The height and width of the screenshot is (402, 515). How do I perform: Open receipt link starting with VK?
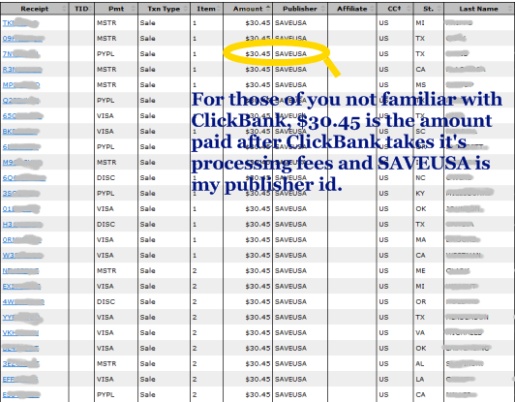point(21,333)
